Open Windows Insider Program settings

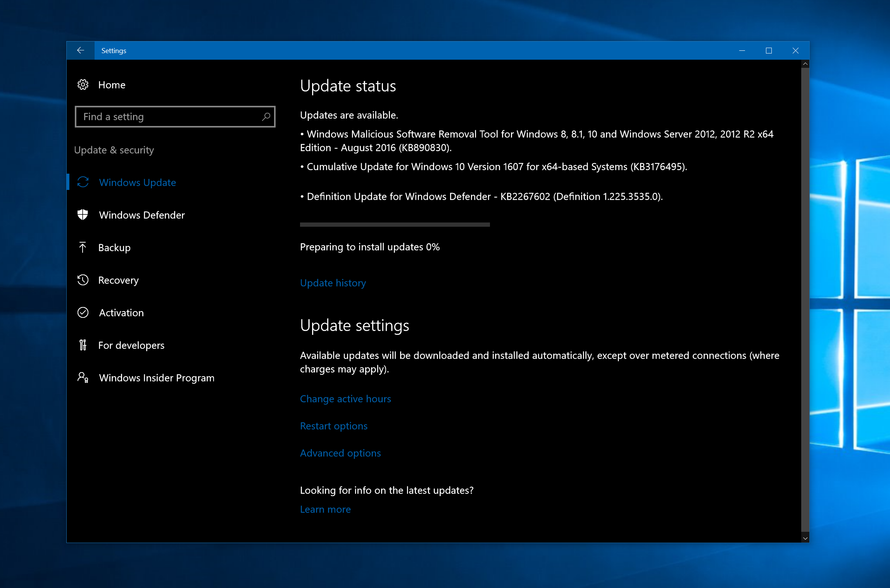[157, 378]
